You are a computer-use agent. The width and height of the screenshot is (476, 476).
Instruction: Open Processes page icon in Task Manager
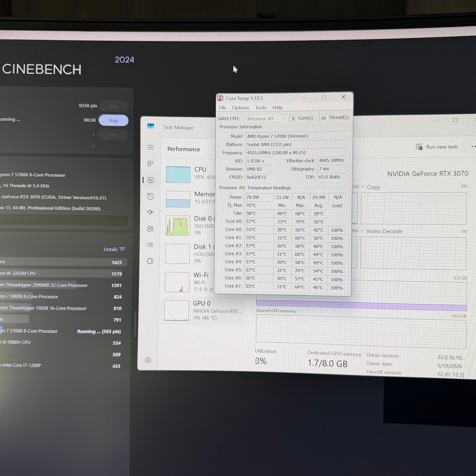(150, 164)
